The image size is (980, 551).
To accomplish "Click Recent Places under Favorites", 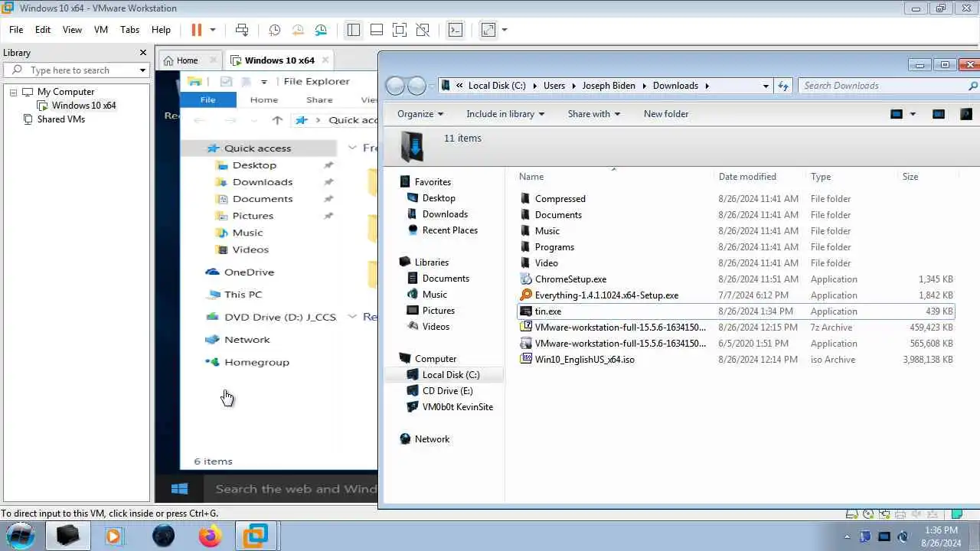I will click(449, 230).
